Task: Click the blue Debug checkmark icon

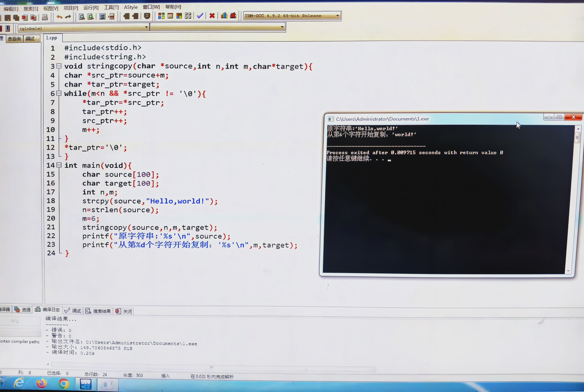Action: pyautogui.click(x=200, y=16)
